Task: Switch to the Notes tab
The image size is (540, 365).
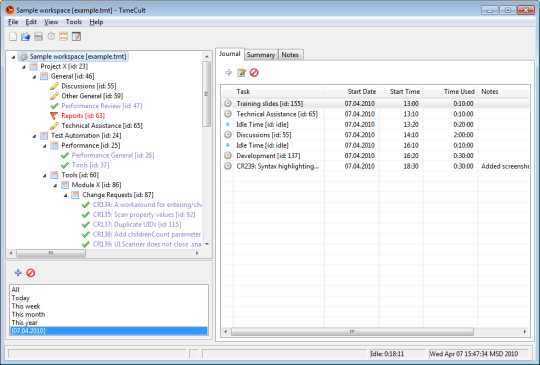Action: (290, 55)
